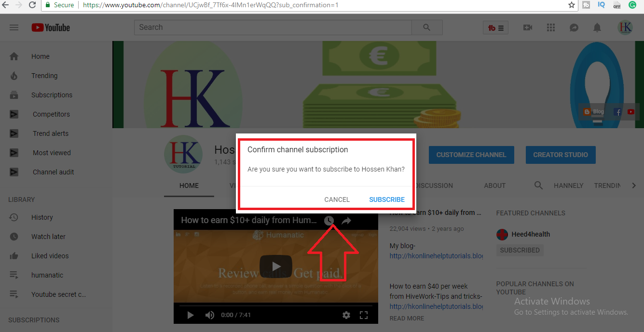Click inside the YouTube search field
The image size is (644, 332).
pyautogui.click(x=270, y=27)
